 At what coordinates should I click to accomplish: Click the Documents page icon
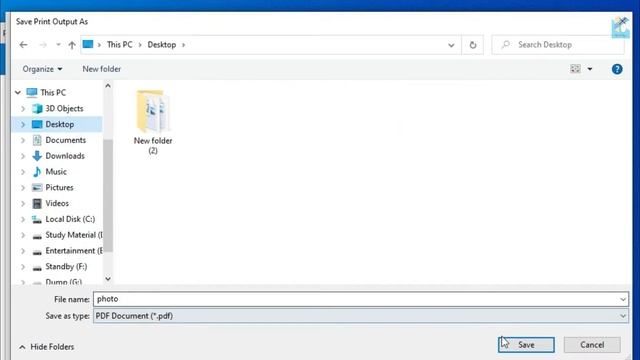tap(37, 140)
